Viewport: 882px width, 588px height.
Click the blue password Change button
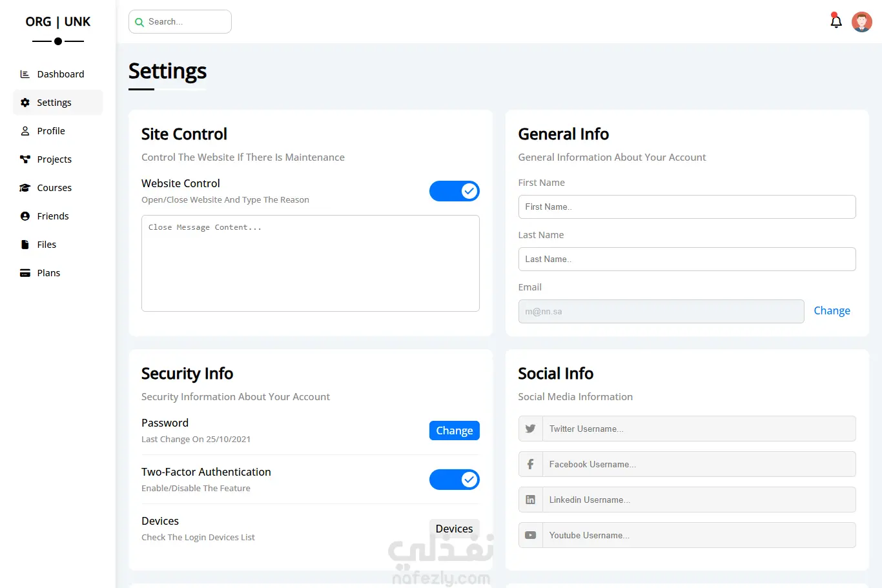[x=454, y=431]
